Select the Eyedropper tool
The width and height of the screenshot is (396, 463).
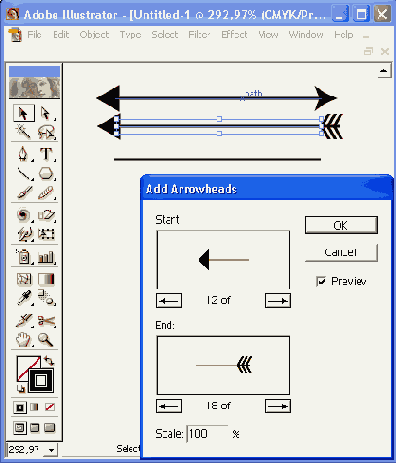[24, 298]
